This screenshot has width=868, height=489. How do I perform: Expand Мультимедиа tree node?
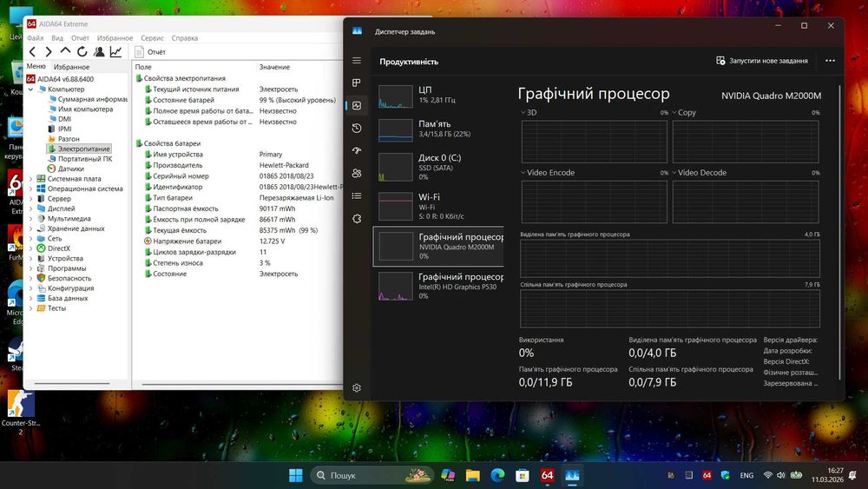(30, 219)
